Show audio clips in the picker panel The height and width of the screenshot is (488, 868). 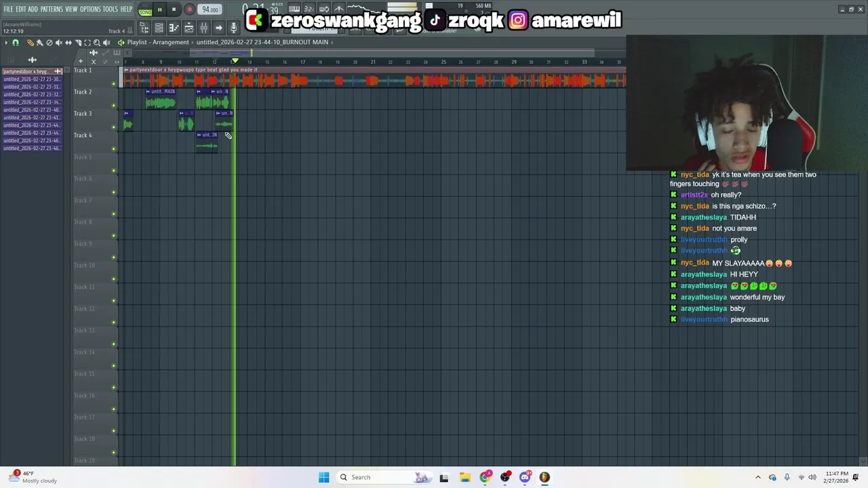pyautogui.click(x=32, y=60)
